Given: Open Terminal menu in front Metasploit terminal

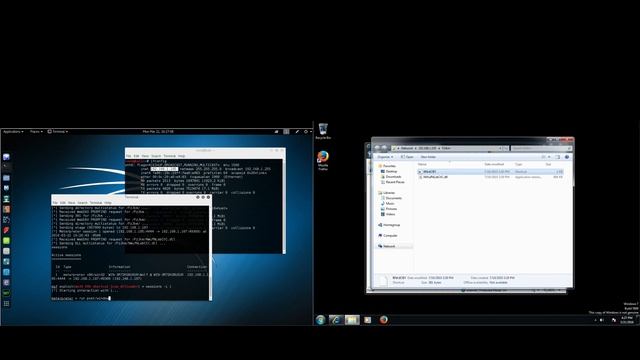Looking at the screenshot, I should 96,203.
